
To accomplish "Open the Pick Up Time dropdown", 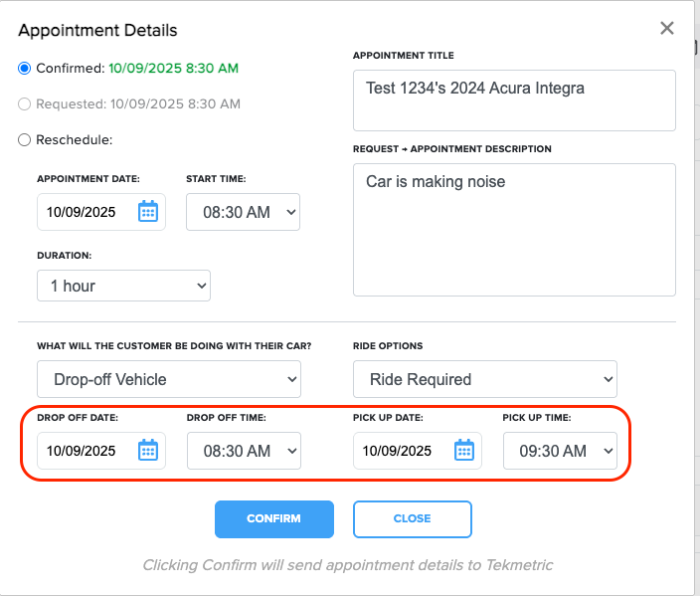I will coord(560,451).
